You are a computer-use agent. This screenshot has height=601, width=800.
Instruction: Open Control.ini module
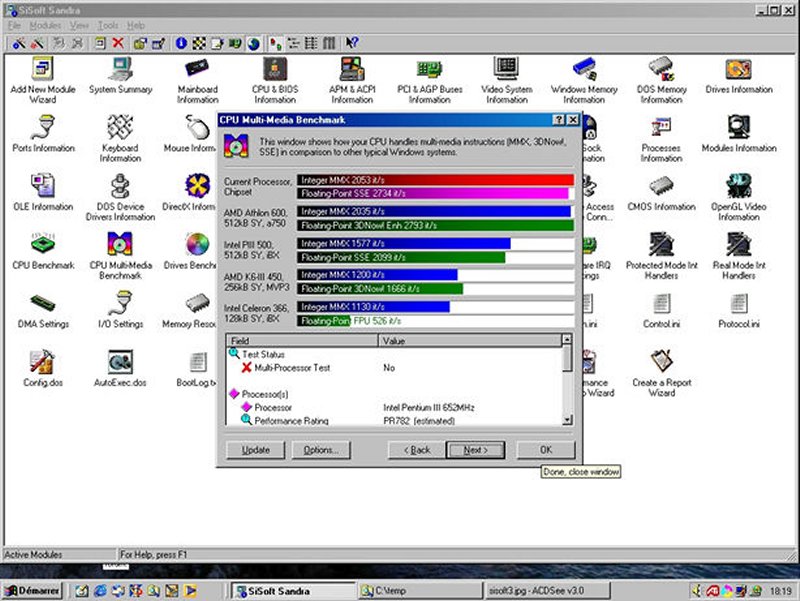tap(661, 310)
